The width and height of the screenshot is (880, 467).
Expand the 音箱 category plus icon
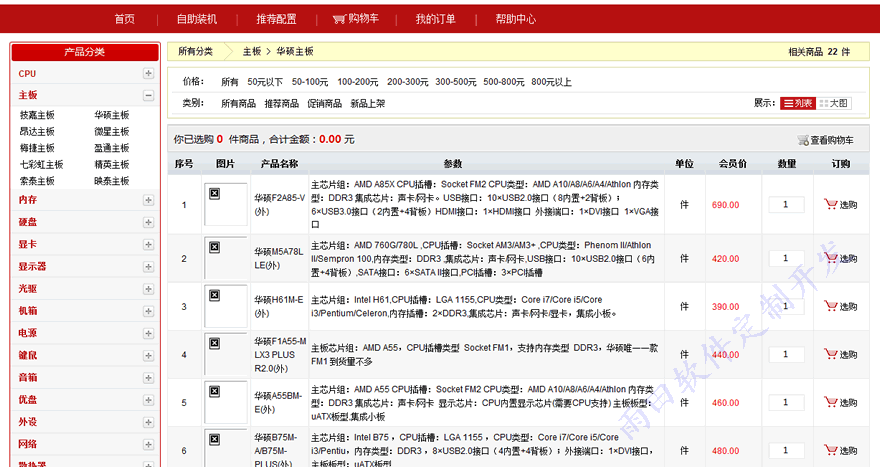coord(148,378)
